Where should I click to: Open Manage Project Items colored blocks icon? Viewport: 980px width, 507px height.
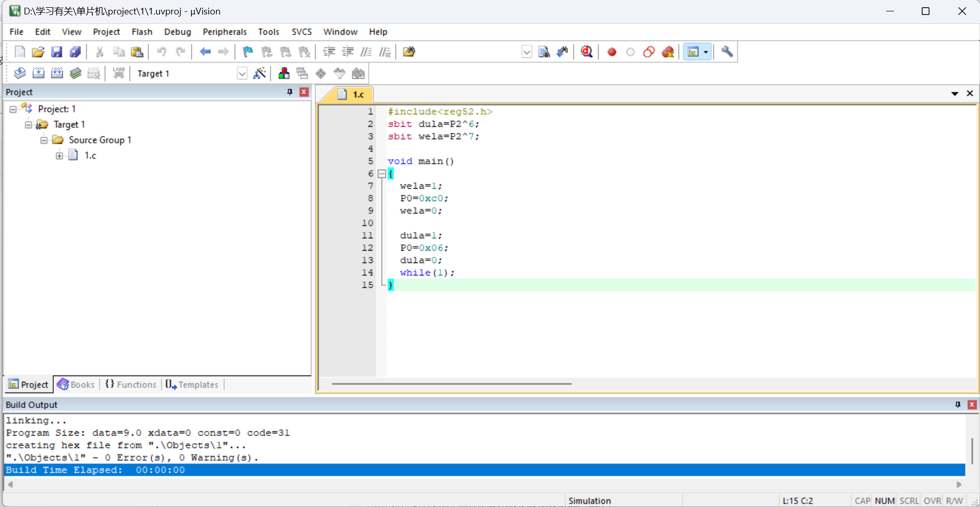[x=284, y=73]
